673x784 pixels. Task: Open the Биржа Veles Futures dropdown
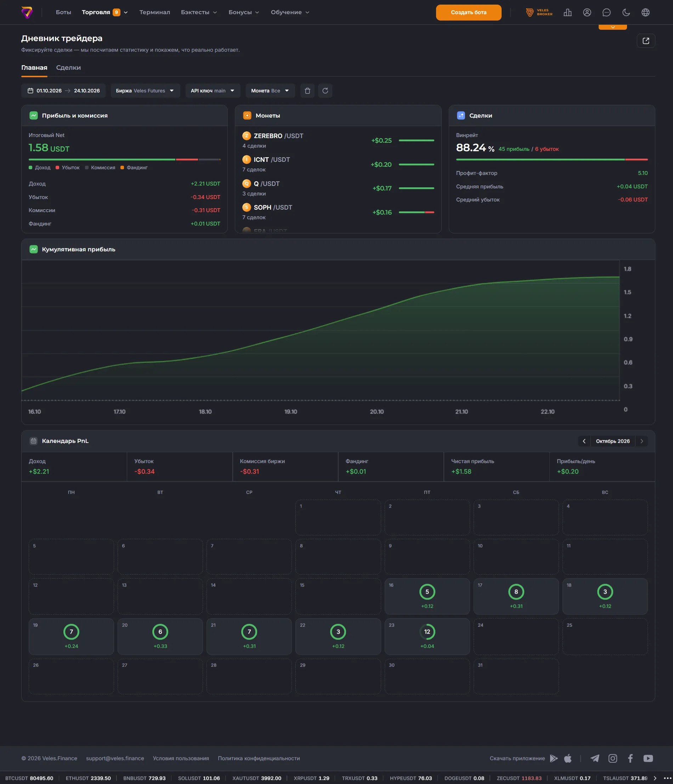[145, 91]
